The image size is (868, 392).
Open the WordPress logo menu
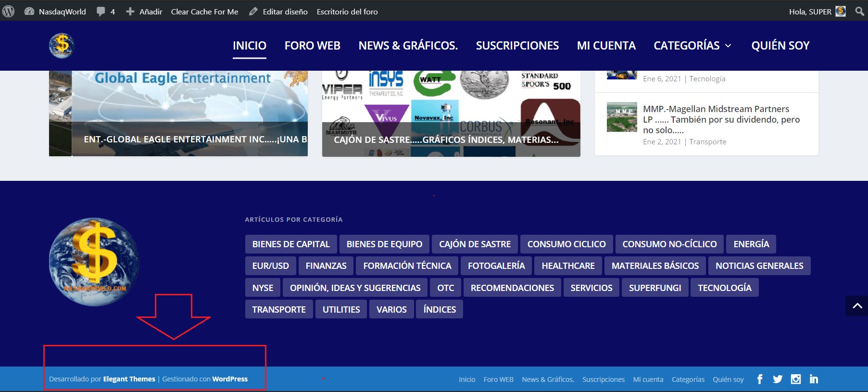click(x=9, y=11)
